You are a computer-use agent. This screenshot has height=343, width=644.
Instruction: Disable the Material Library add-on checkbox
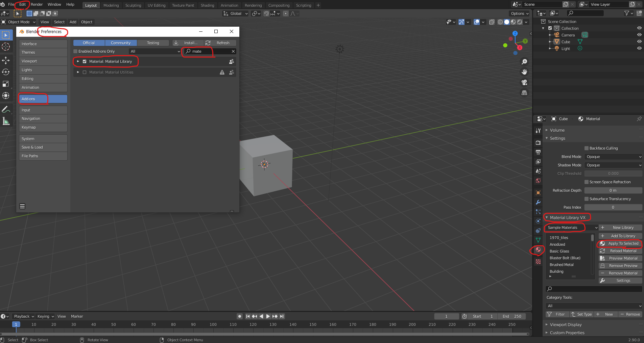pos(85,61)
